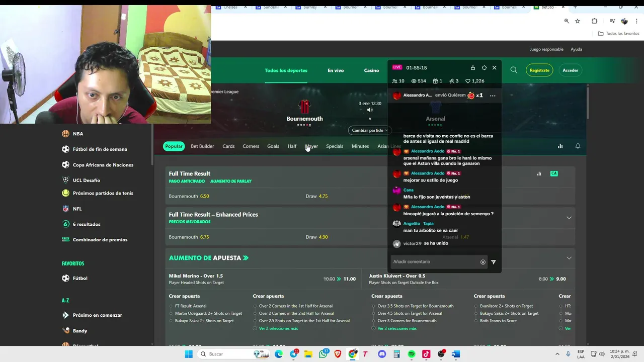Open Todos los favoritos bookmarks folder
The height and width of the screenshot is (362, 644).
point(618,34)
